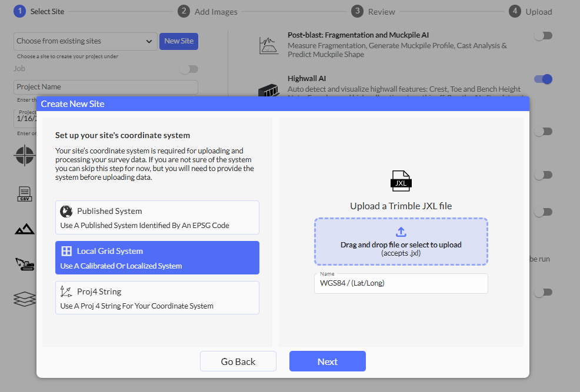Click the axes icon for Proj4 String

click(x=66, y=292)
